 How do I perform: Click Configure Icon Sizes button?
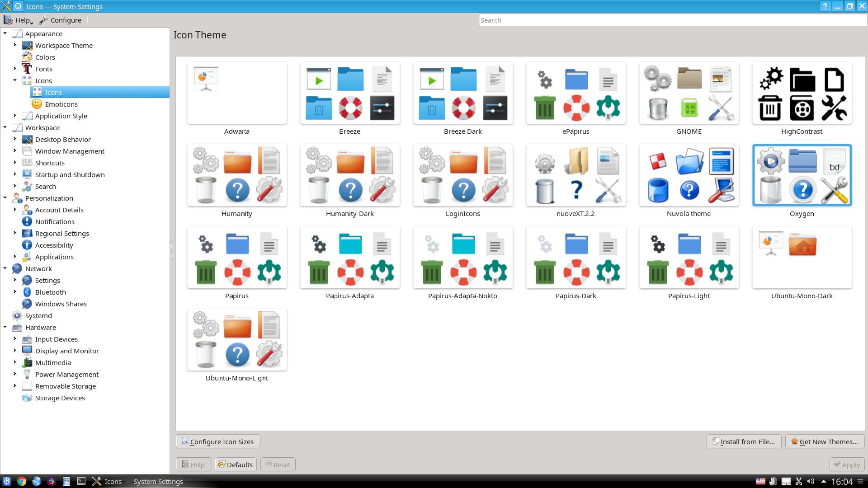(x=218, y=441)
